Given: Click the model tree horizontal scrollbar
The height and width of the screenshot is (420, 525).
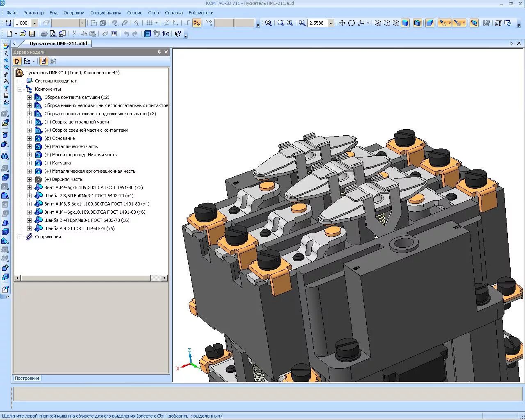Looking at the screenshot, I should (x=91, y=278).
